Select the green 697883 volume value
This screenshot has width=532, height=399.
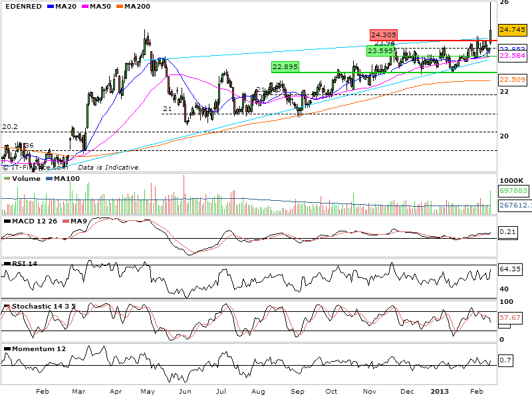coord(513,191)
